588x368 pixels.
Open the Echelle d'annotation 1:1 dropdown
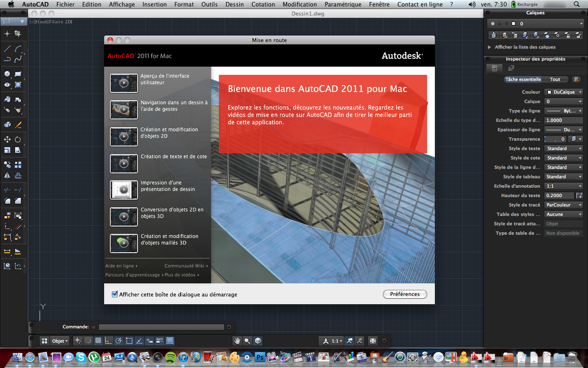click(x=563, y=186)
